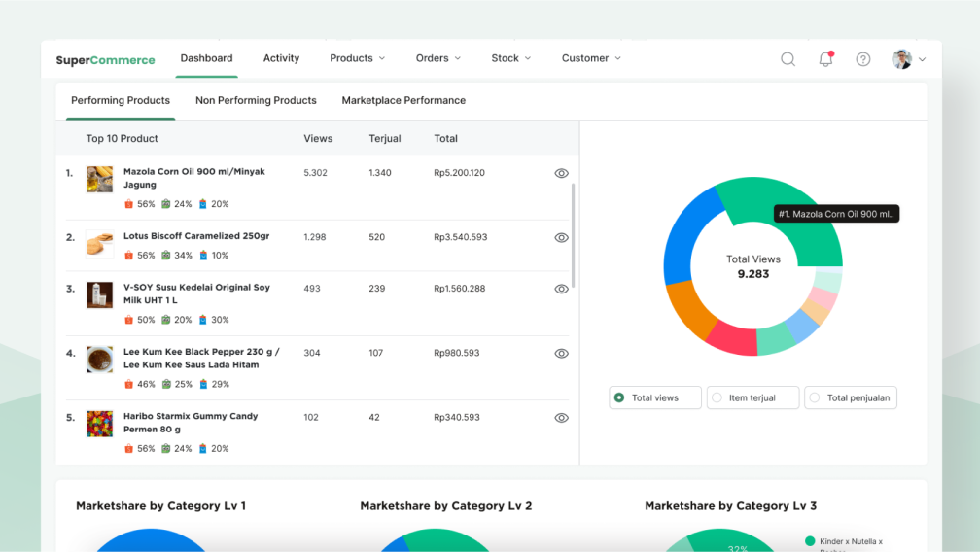
Task: Open the search magnifier icon
Action: click(787, 59)
